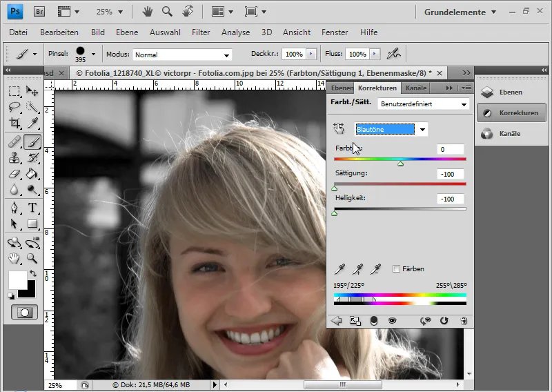Toggle Quick Mask mode

click(24, 313)
